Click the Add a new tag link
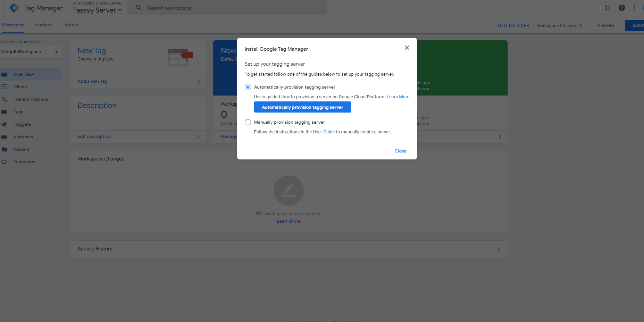 coord(92,81)
